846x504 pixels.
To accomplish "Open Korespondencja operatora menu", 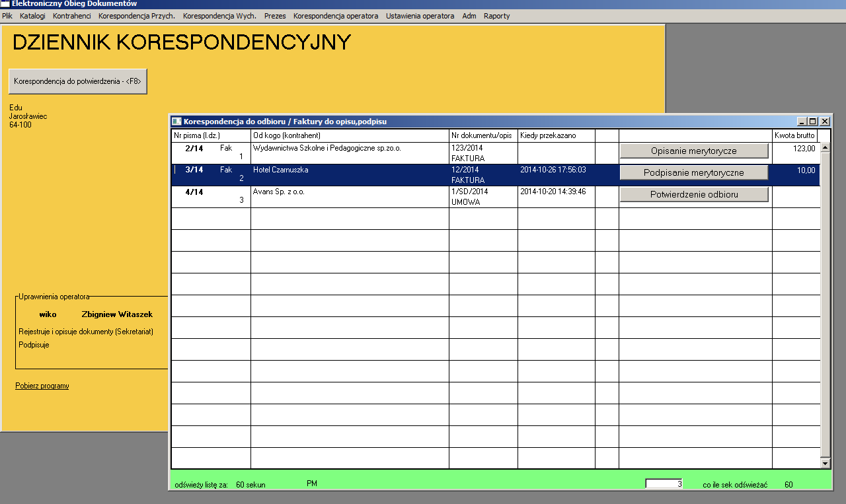I will [336, 16].
